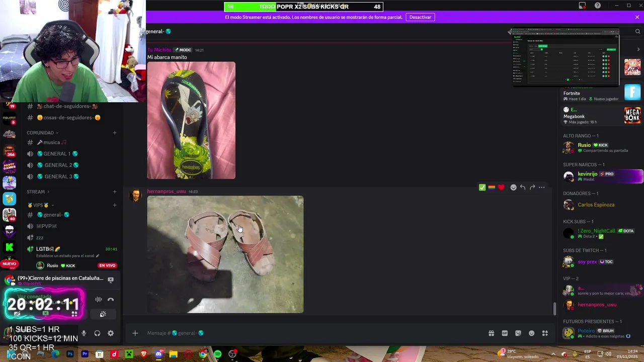
Task: Collapse the COMUNIDAD category
Action: (x=42, y=133)
